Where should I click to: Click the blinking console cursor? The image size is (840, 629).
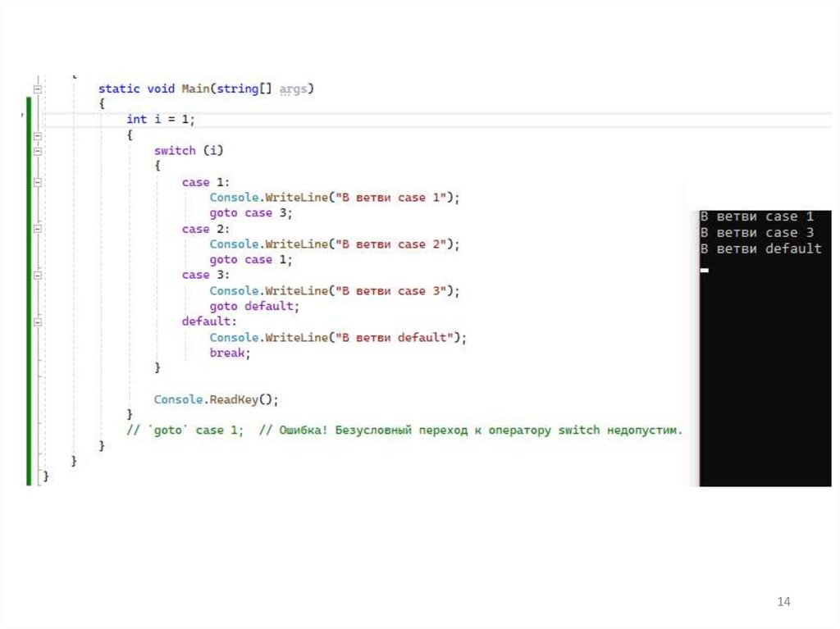[705, 270]
